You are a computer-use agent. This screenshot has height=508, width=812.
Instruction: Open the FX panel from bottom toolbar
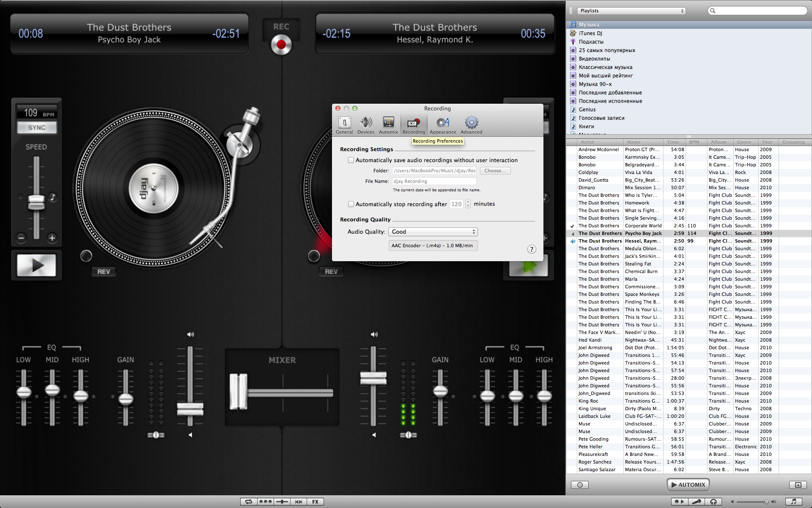[315, 502]
